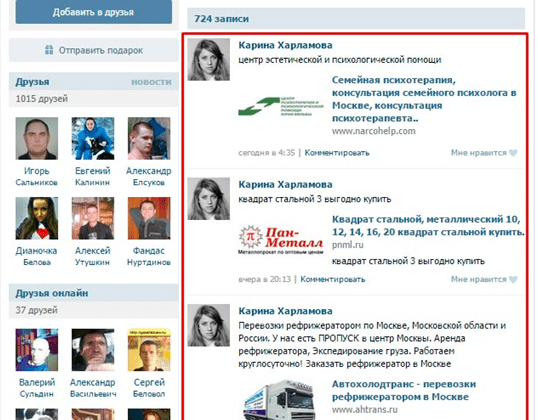Screen dimensions: 538x420
Task: Click the 724 записи wall header
Action: pos(222,19)
